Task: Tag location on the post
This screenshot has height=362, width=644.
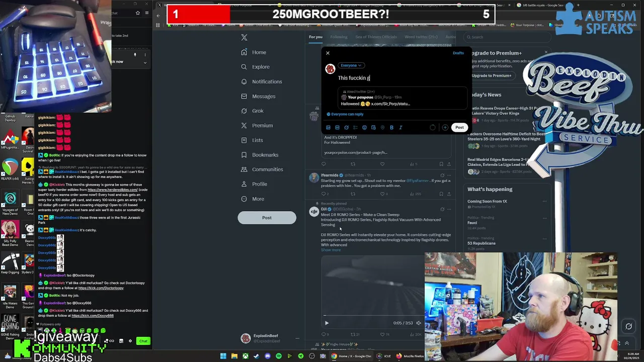Action: (382, 128)
